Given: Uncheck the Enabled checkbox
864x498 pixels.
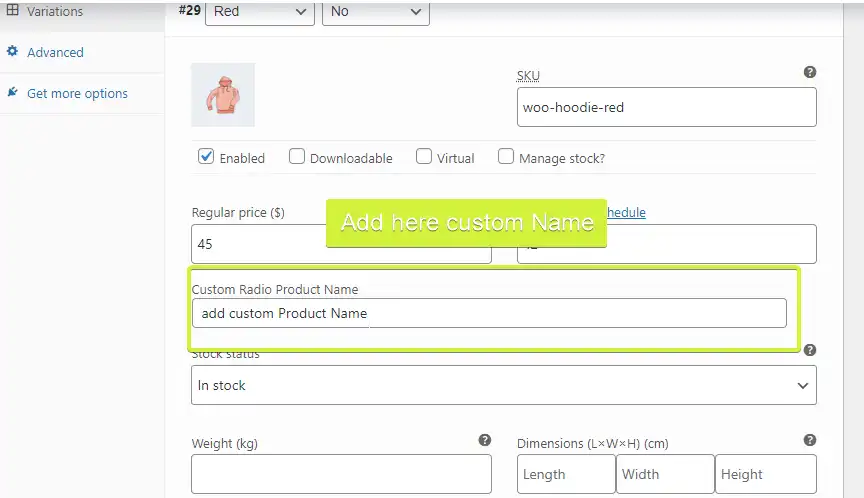Looking at the screenshot, I should [x=206, y=156].
